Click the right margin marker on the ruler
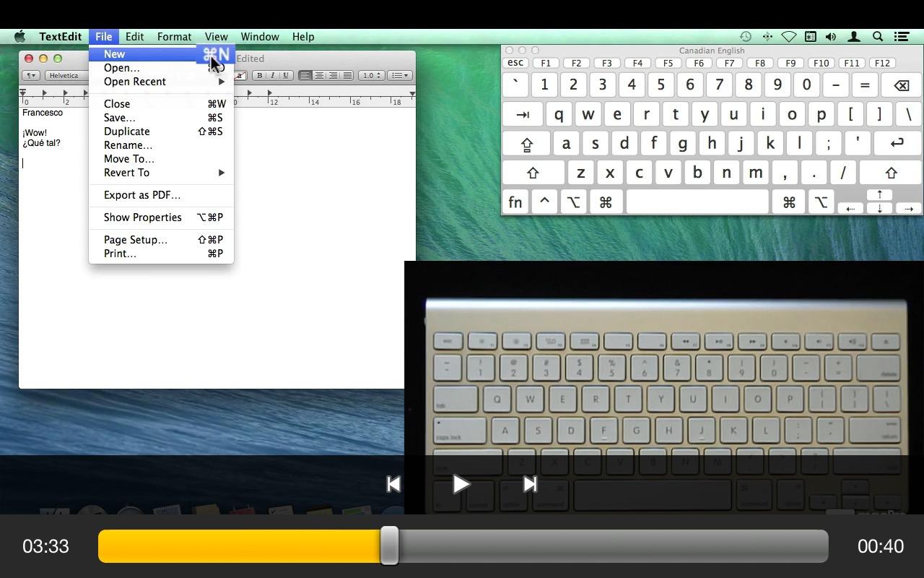 (411, 94)
